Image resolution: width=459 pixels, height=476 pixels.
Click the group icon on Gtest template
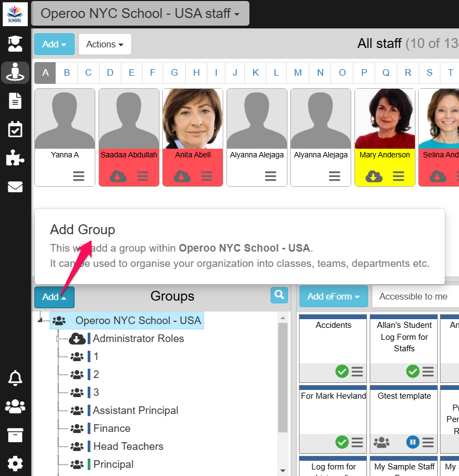click(382, 442)
